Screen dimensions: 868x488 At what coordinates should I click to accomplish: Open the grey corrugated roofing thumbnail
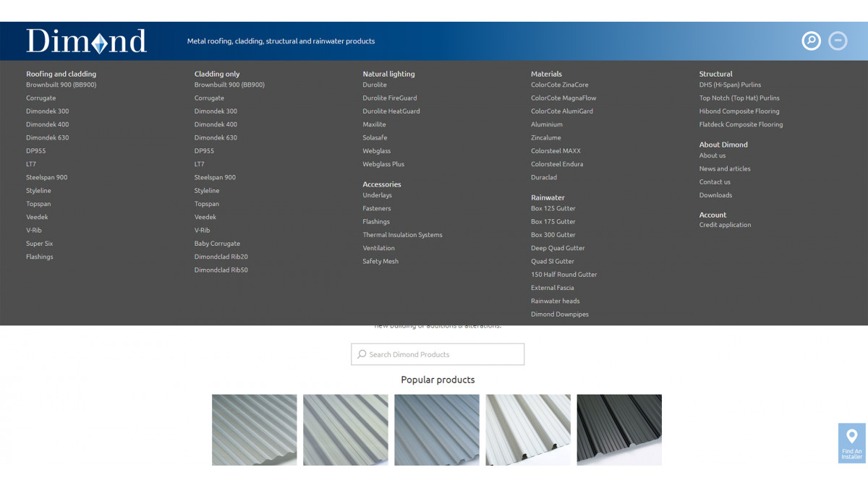click(255, 429)
